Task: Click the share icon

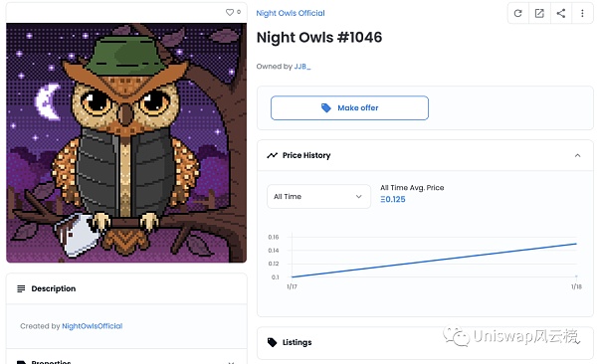Action: pyautogui.click(x=561, y=13)
